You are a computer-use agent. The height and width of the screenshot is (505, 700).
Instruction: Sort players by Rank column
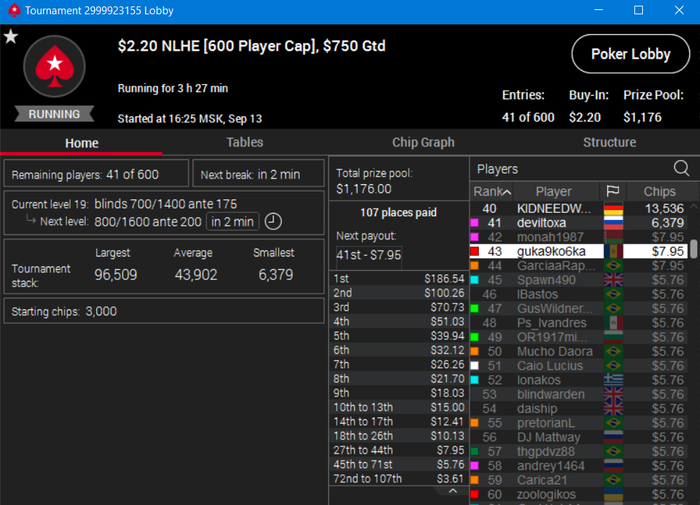click(492, 192)
